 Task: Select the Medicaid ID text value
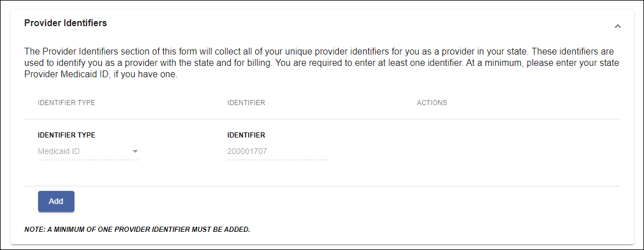tap(59, 152)
